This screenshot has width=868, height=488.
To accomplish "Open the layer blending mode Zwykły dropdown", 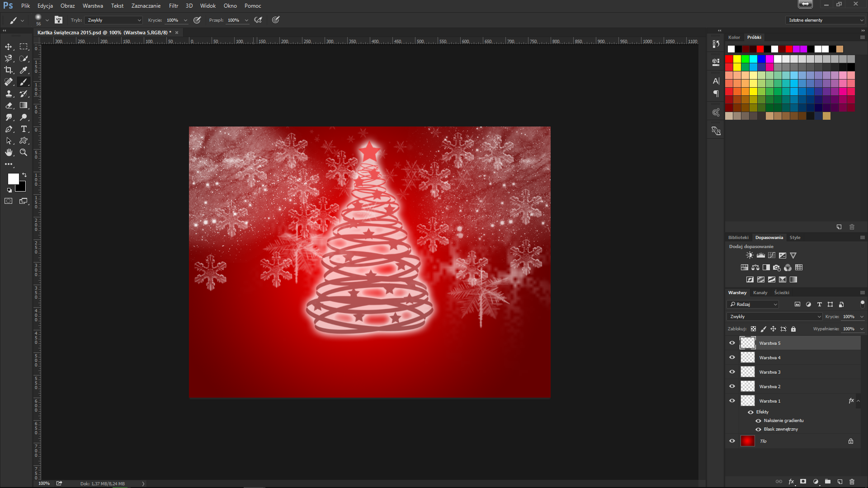I will [x=774, y=317].
